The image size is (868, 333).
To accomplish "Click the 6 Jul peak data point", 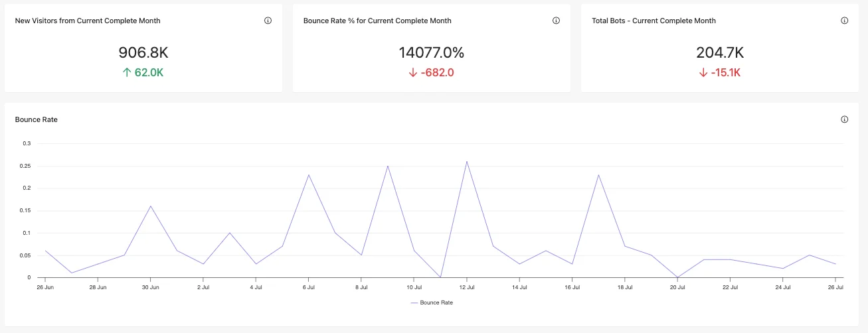I will (x=308, y=174).
